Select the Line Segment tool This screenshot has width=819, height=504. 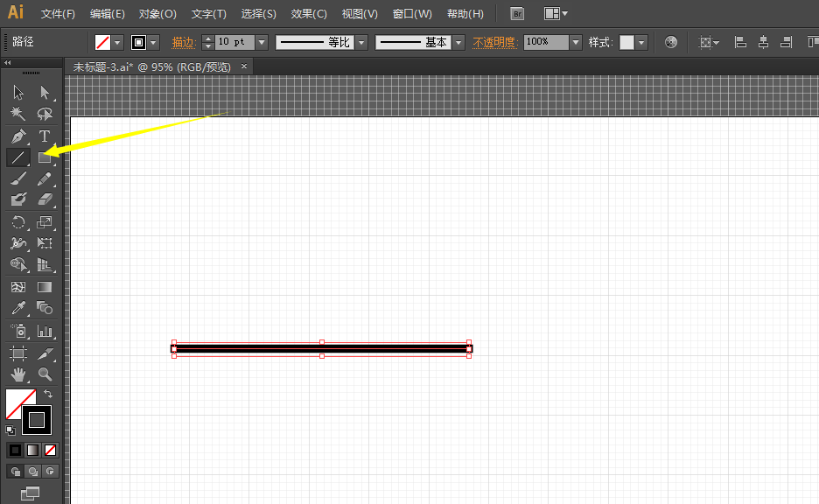[x=18, y=157]
